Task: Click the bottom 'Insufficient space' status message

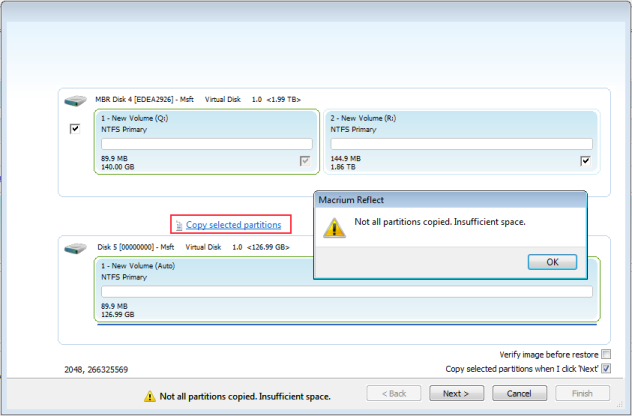Action: click(245, 397)
